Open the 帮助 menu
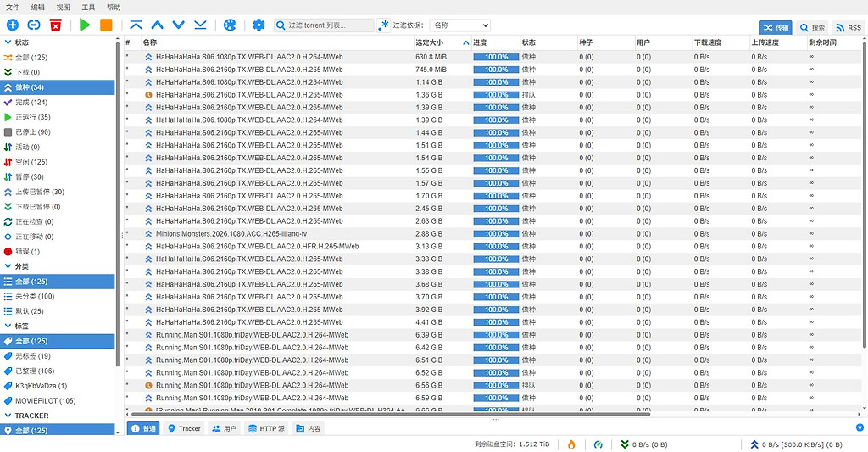This screenshot has width=868, height=452. (114, 7)
